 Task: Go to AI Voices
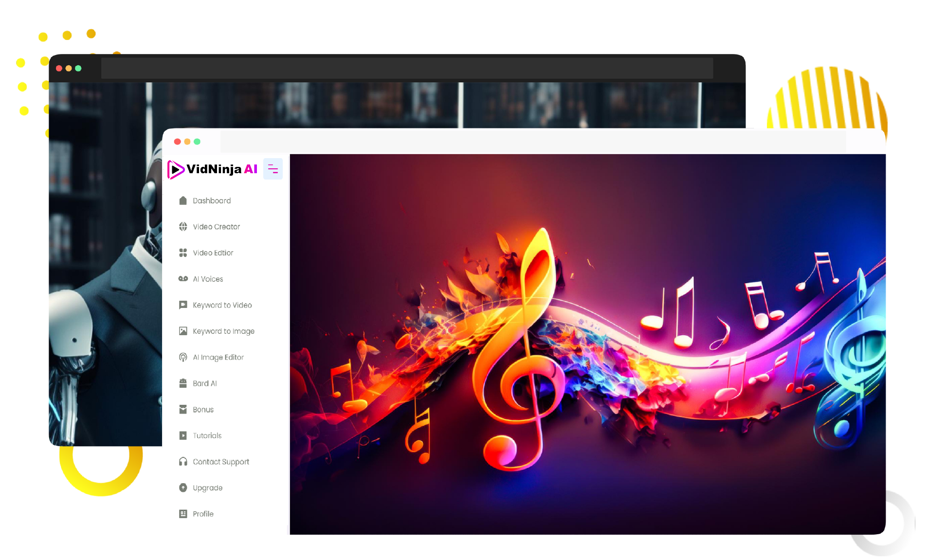(x=208, y=279)
